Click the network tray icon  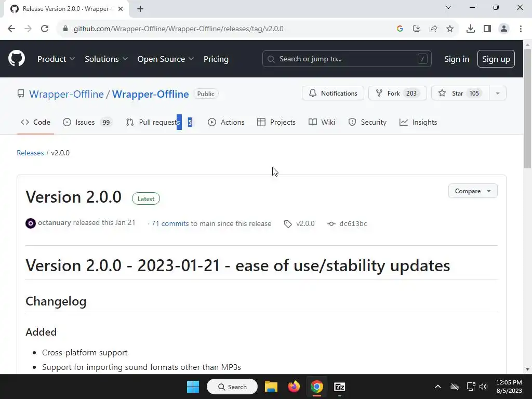point(471,387)
